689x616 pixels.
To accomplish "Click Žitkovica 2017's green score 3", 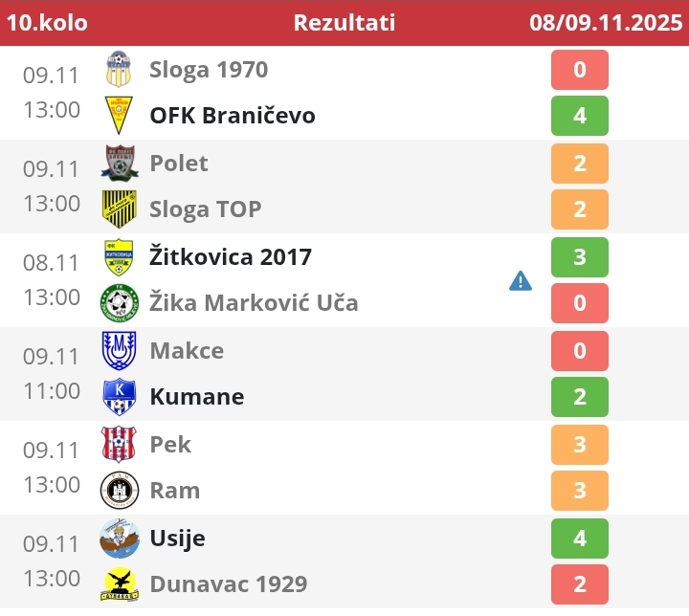I will 579,257.
